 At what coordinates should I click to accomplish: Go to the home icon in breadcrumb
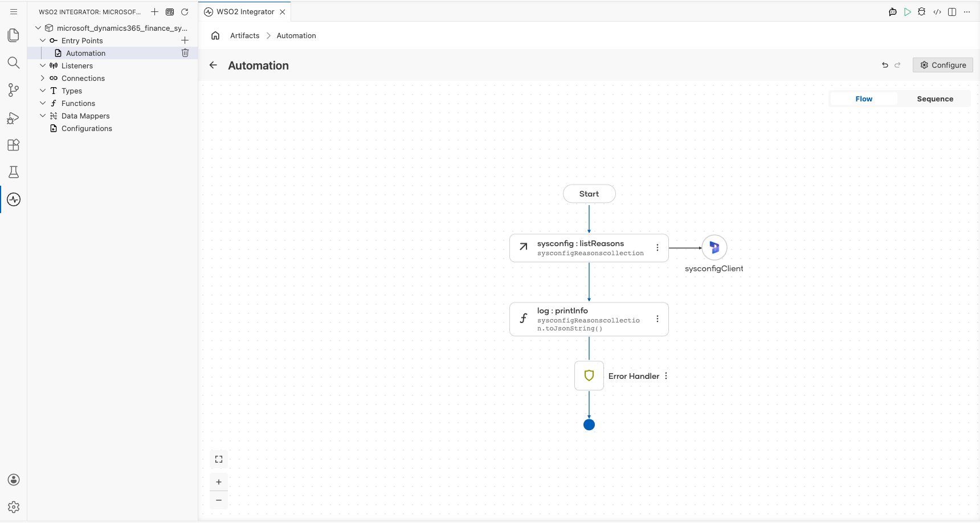pyautogui.click(x=215, y=35)
